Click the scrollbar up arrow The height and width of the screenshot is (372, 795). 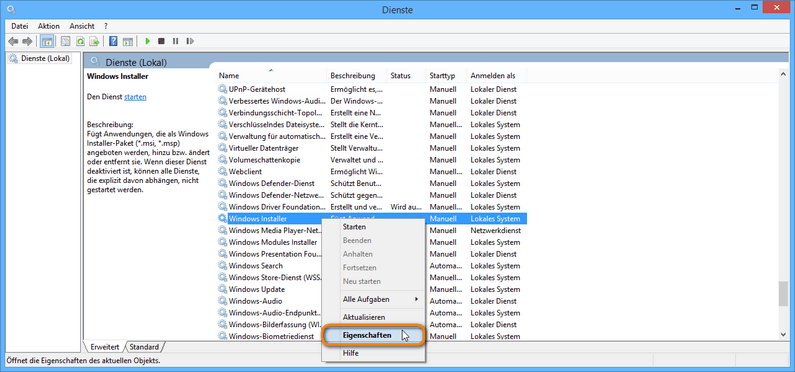783,75
